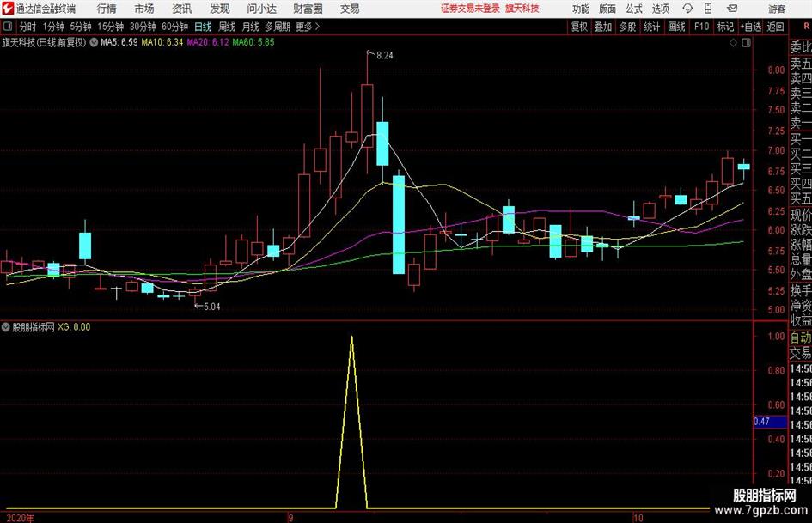
Task: Switch to the 30分钟 period tab
Action: [143, 27]
